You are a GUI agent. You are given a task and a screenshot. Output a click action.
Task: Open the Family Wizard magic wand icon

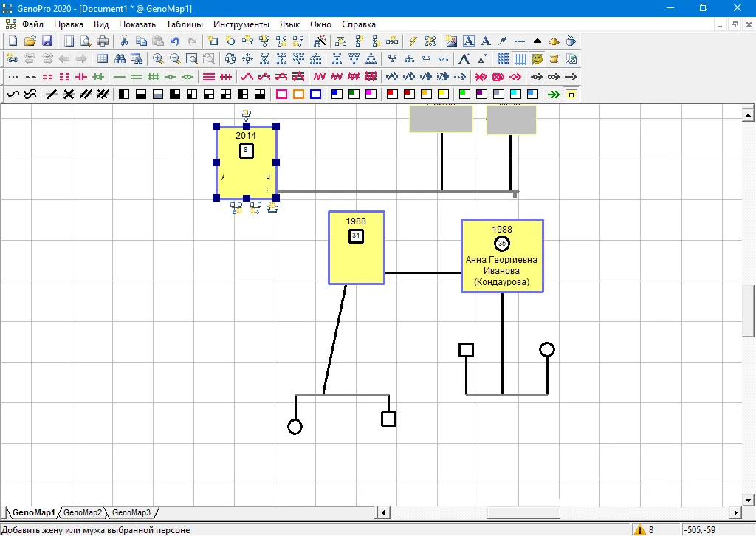click(x=413, y=41)
